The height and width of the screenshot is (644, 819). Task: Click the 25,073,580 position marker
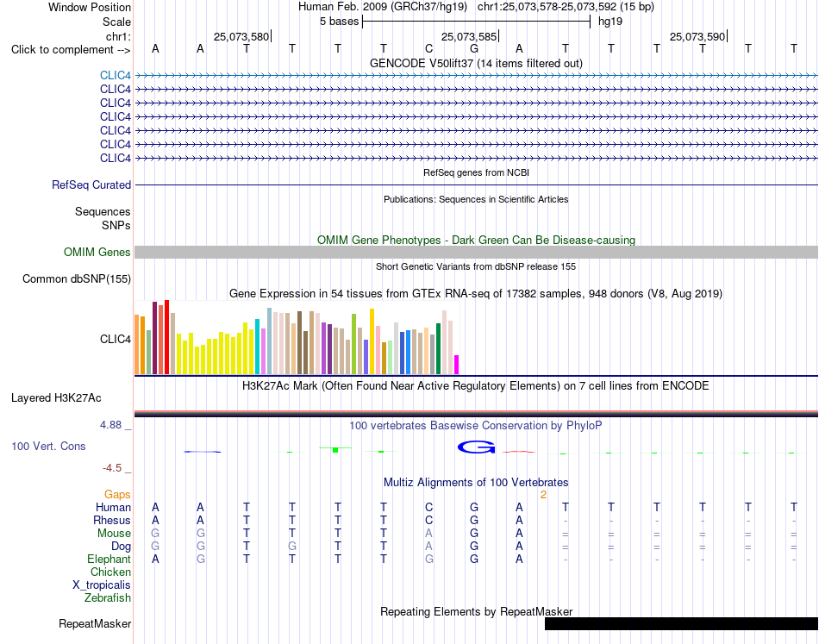coord(241,36)
